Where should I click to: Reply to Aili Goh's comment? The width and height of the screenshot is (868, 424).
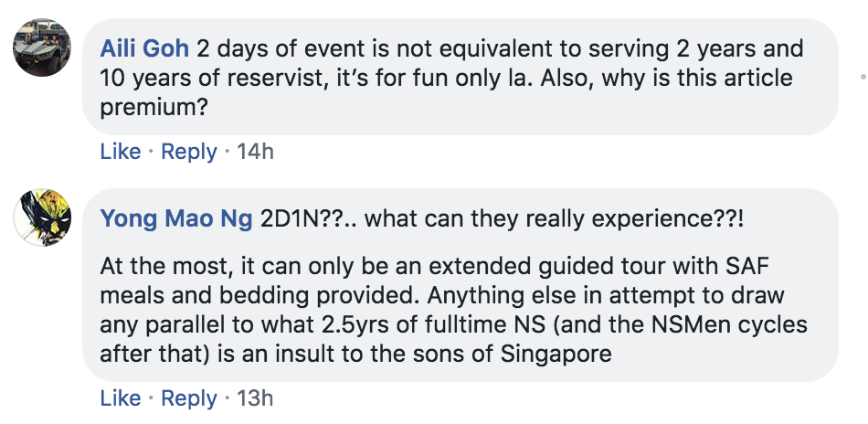[189, 151]
